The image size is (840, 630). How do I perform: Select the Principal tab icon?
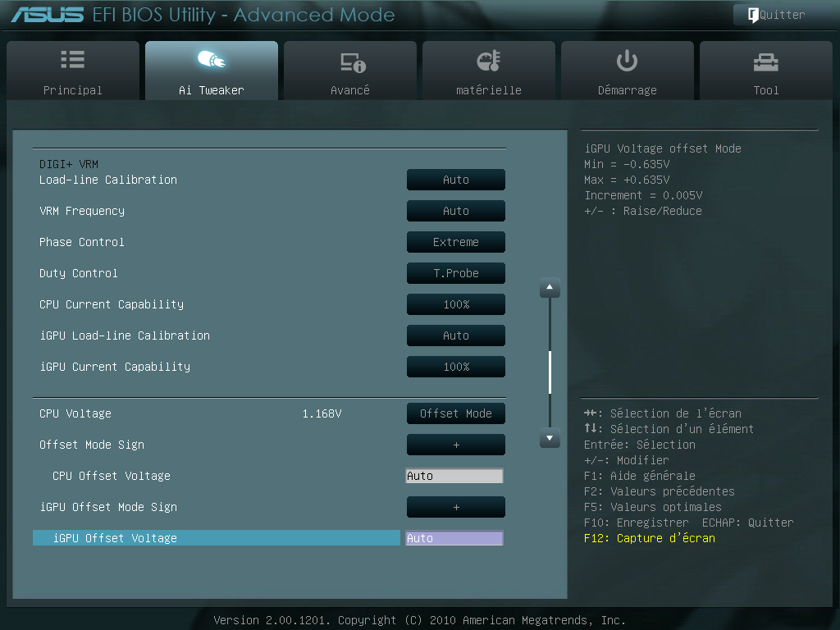click(72, 59)
